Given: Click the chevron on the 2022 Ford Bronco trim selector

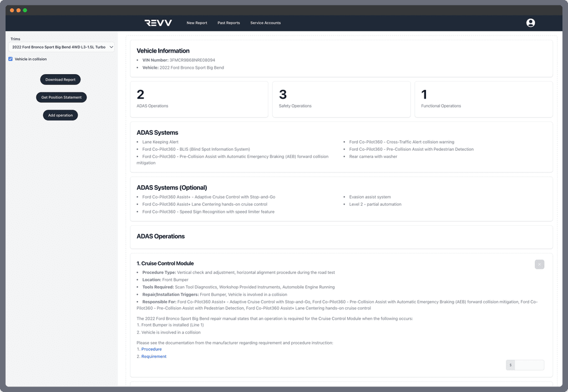Looking at the screenshot, I should pyautogui.click(x=110, y=47).
